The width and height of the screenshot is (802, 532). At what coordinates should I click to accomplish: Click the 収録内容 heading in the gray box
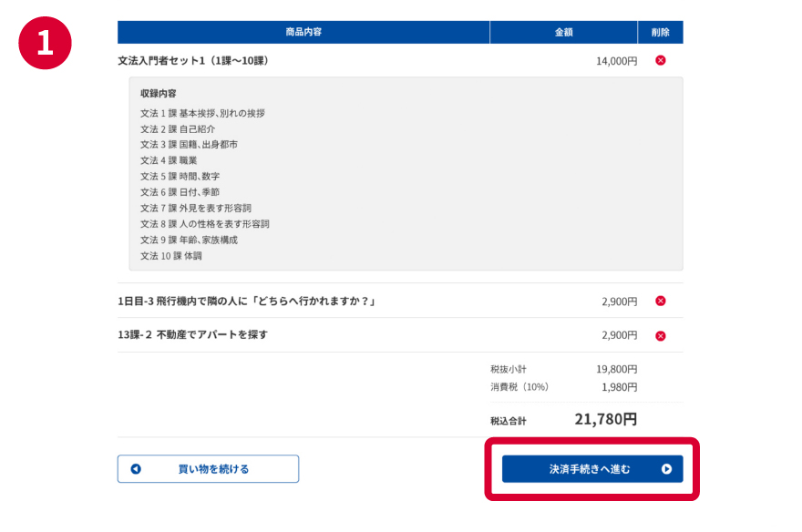point(159,94)
